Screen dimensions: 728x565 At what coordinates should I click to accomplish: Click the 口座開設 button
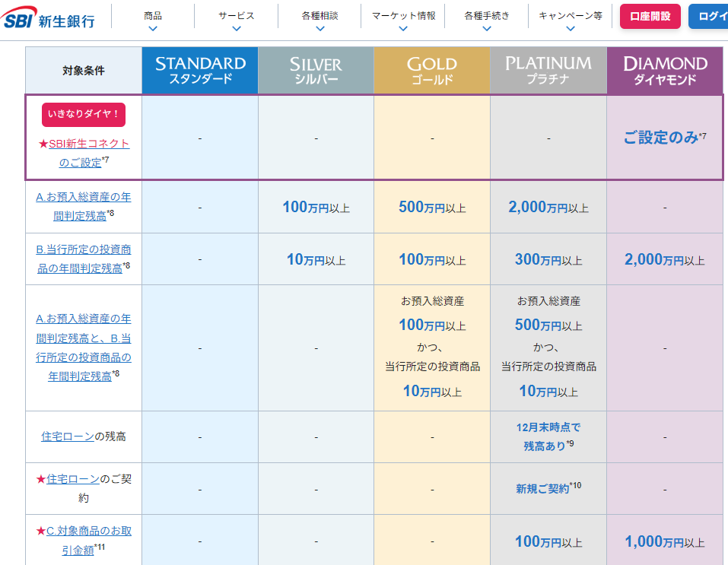pyautogui.click(x=650, y=16)
